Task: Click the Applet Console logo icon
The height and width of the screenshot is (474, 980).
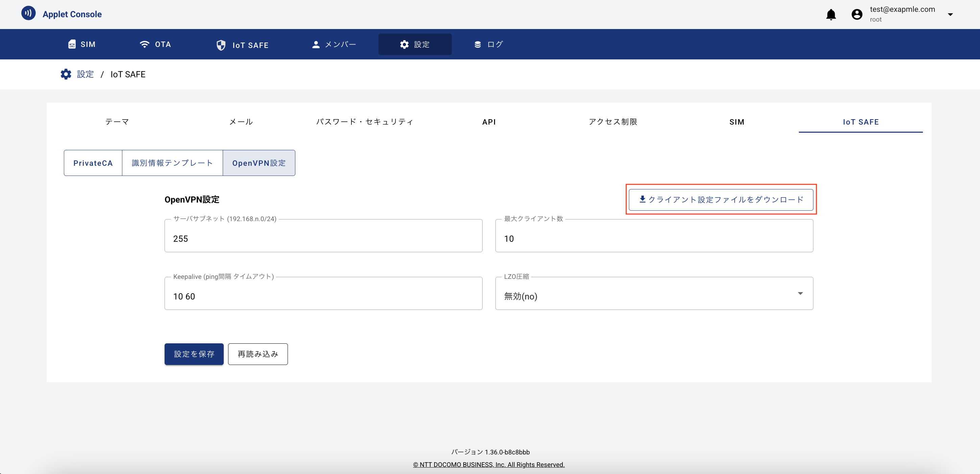Action: (28, 13)
